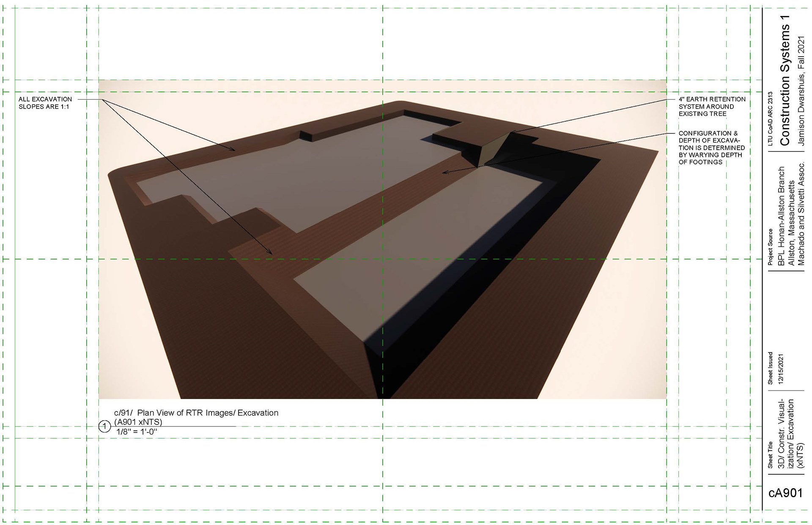Click the earth retention wedge in the rendering
812x525 pixels.
click(x=491, y=150)
